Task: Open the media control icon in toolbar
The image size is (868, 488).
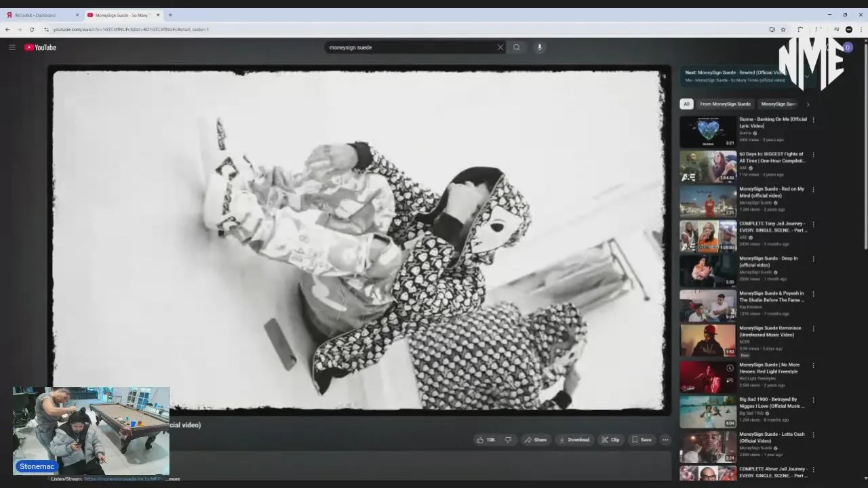Action: [836, 29]
